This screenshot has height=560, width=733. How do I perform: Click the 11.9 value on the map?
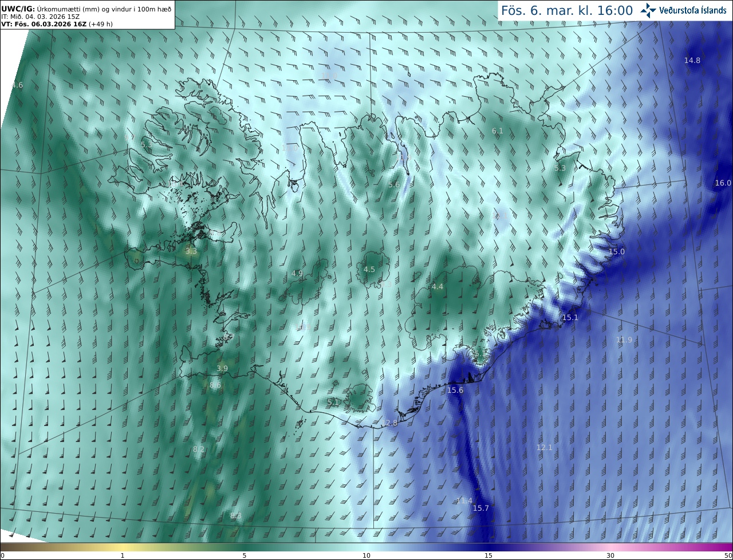[624, 340]
